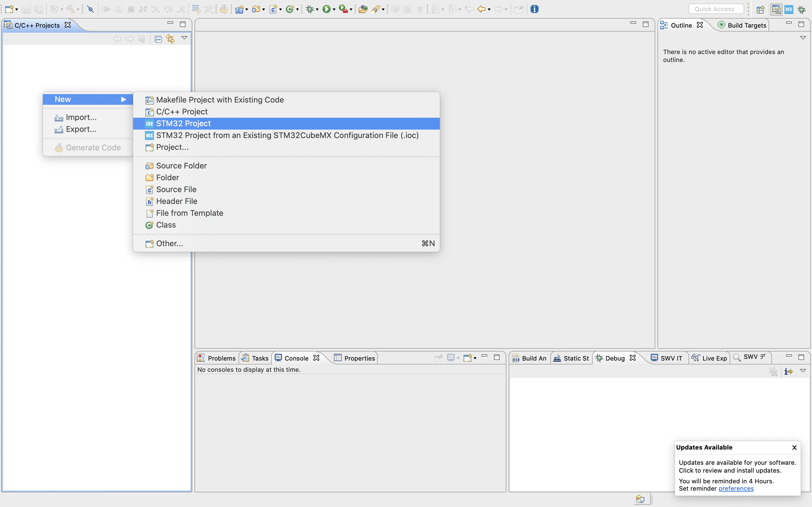The image size is (812, 507).
Task: Select STM32 Project menu entry
Action: [183, 123]
